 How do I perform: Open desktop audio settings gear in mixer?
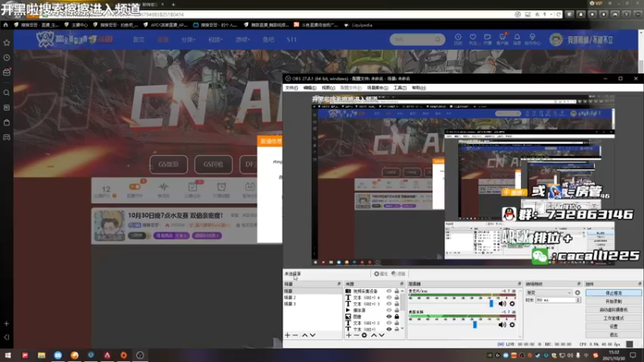tap(512, 325)
